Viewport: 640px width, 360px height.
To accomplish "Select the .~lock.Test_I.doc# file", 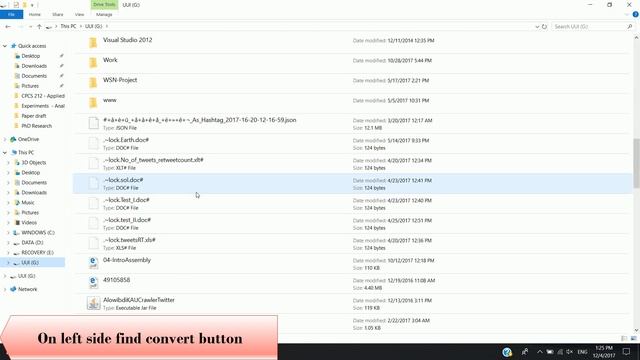I will 352,204.
